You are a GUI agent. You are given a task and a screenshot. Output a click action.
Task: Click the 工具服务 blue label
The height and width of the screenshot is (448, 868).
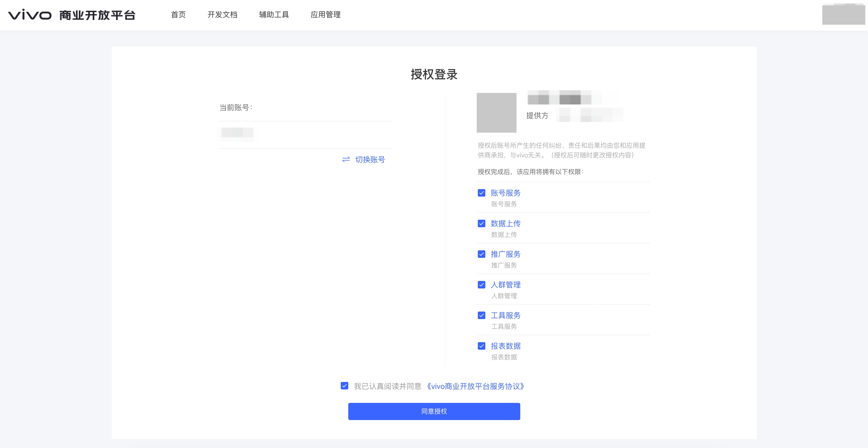click(x=505, y=315)
